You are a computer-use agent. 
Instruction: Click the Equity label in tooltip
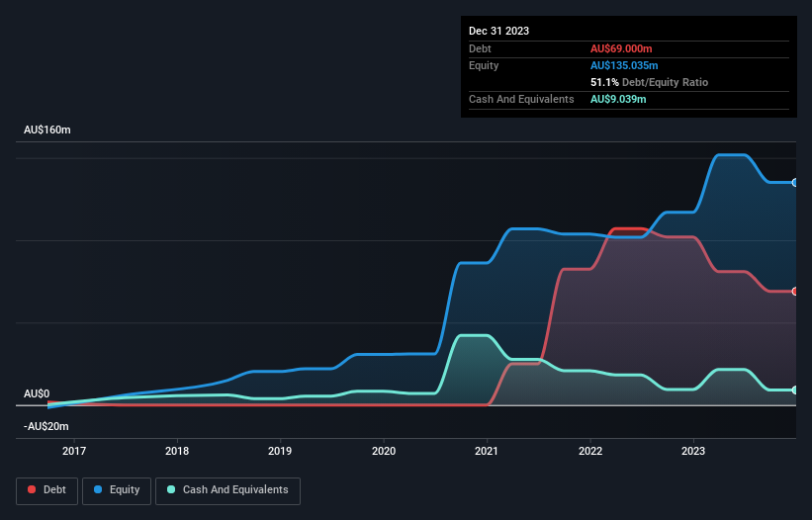click(x=484, y=65)
